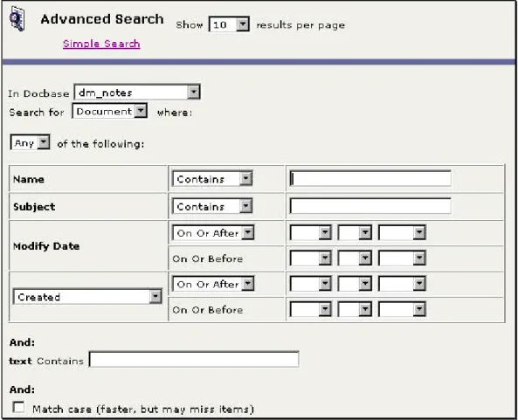This screenshot has width=518, height=420.
Task: Open second date dropdown for Modify Date On Or After
Action: click(355, 233)
